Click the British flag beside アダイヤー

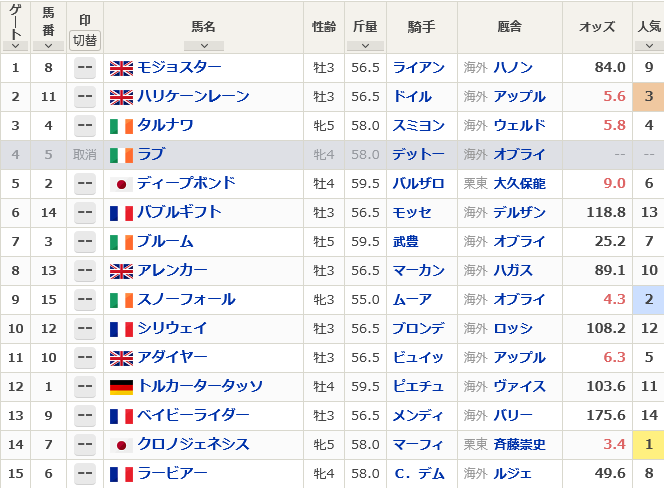point(121,358)
